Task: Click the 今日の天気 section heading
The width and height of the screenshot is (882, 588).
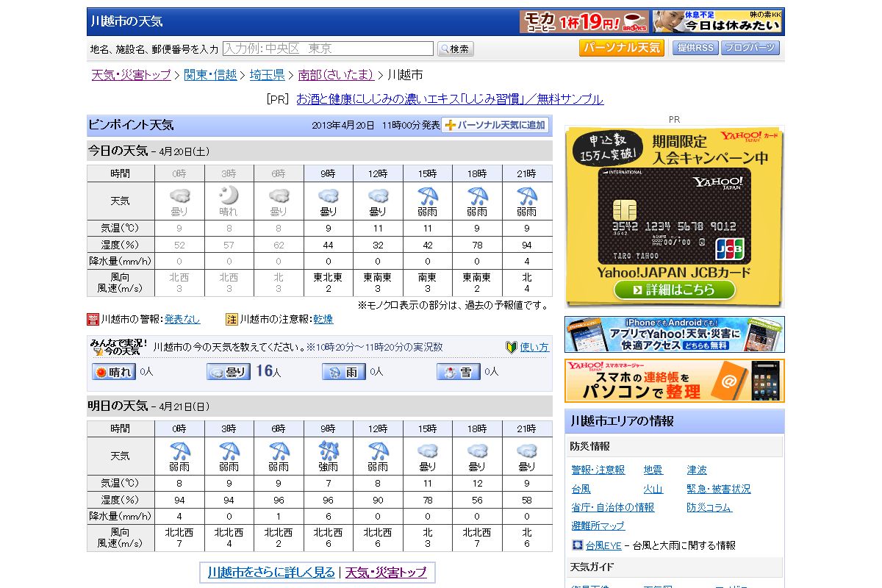Action: (118, 151)
